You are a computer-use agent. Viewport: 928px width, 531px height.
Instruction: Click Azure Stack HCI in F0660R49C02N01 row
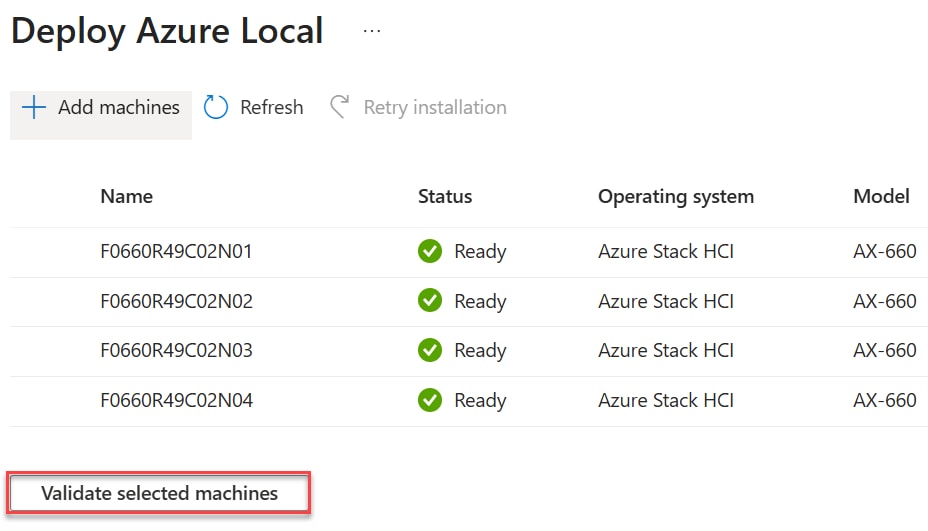(666, 252)
